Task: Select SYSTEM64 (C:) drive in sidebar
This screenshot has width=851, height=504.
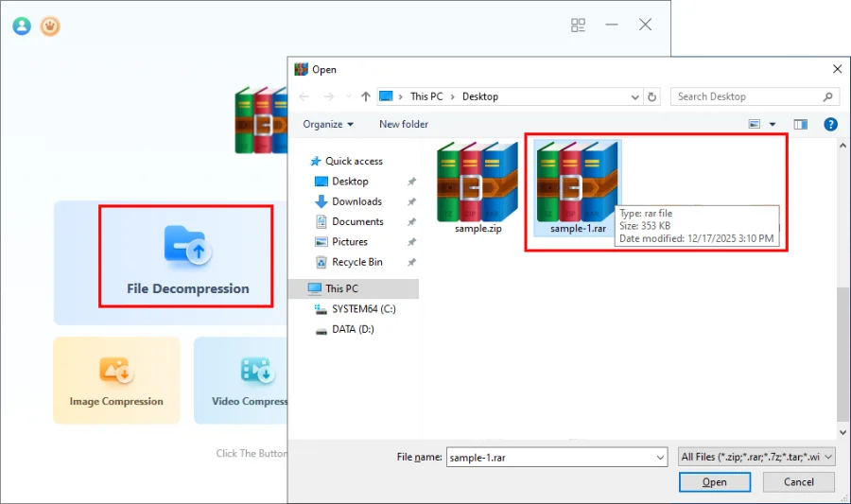Action: [x=363, y=309]
